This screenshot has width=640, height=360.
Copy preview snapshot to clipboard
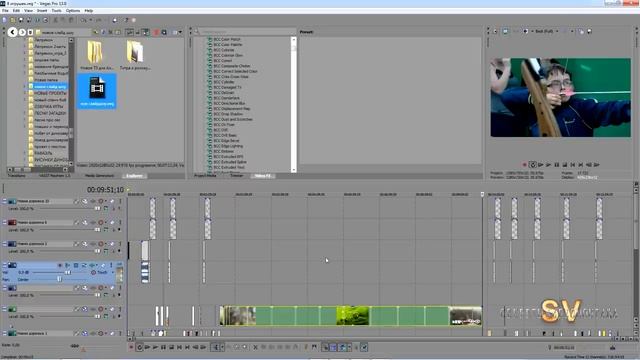click(581, 31)
